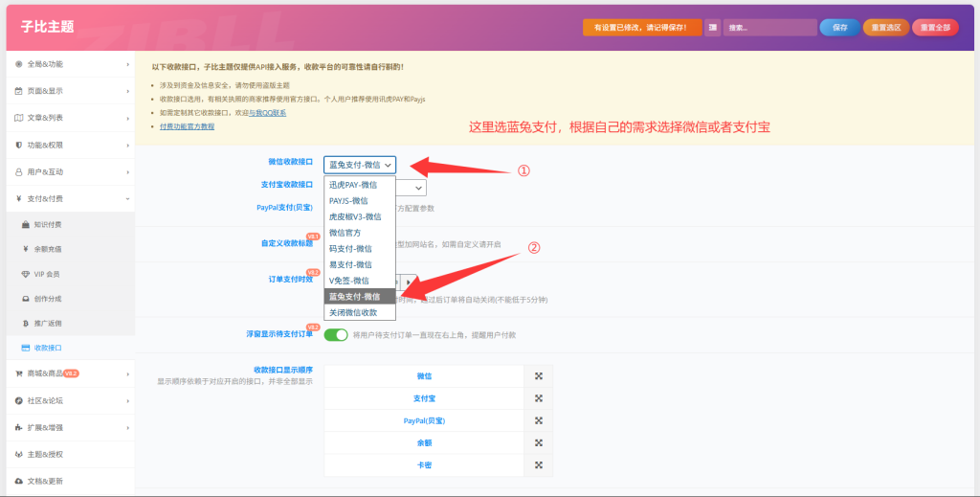Click the 推广返佣 bitcoin icon
This screenshot has width=980, height=497.
(x=26, y=324)
